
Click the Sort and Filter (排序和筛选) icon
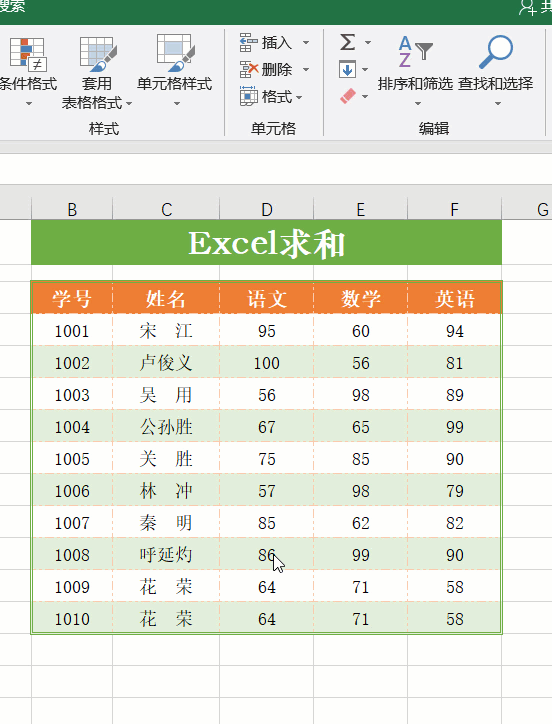point(415,52)
